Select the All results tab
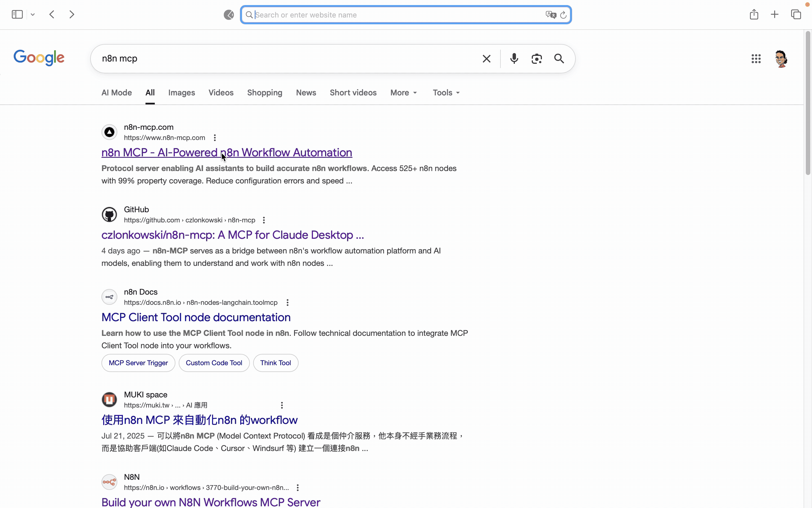The width and height of the screenshot is (812, 508). (150, 93)
